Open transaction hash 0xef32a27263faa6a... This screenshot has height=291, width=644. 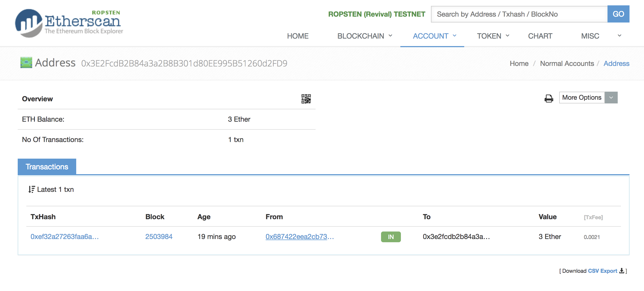coord(65,237)
